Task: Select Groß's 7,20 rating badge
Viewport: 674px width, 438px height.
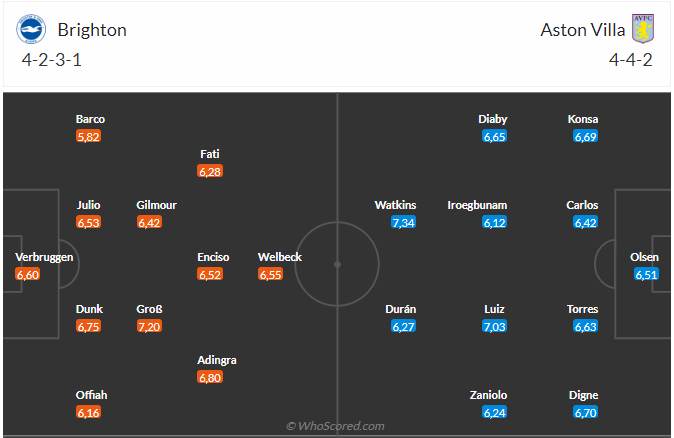Action: point(149,326)
